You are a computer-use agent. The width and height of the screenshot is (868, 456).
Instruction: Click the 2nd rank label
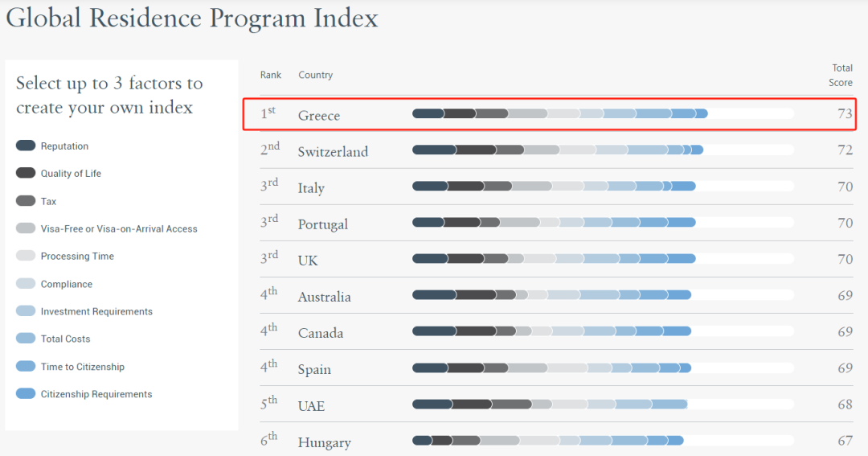click(x=270, y=148)
